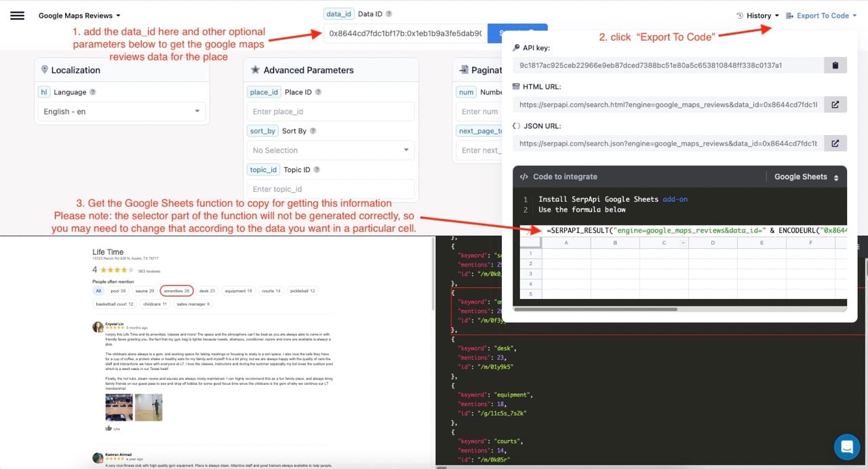
Task: Click the History clock icon
Action: 740,16
